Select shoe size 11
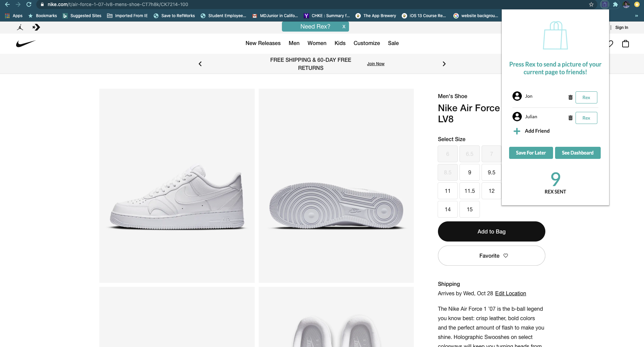 (448, 191)
